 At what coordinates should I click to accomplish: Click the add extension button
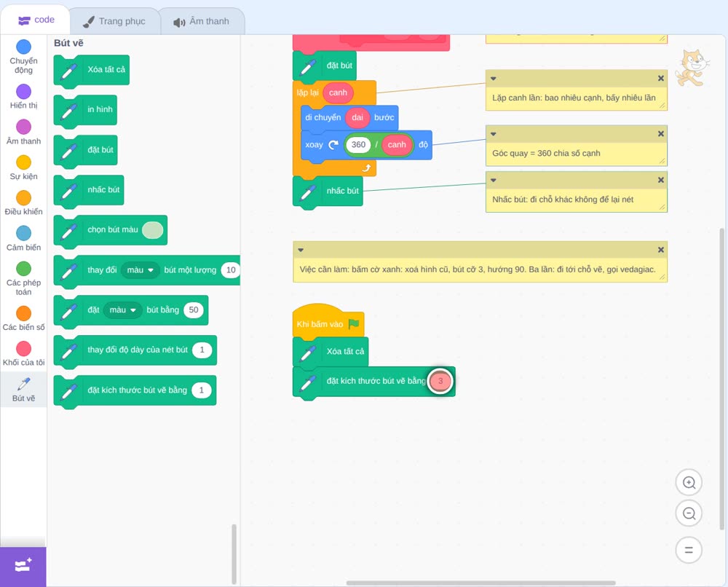[23, 566]
